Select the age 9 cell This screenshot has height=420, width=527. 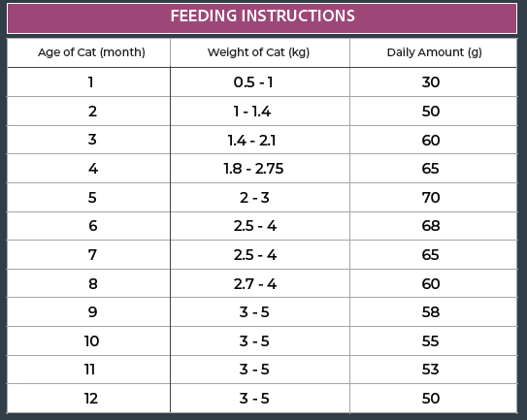(x=88, y=311)
